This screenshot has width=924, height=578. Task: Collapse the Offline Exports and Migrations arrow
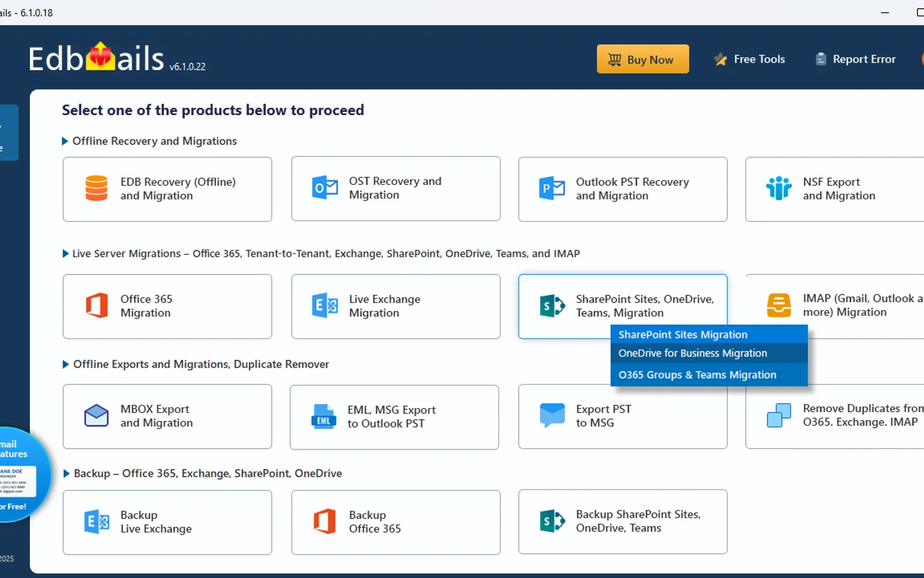(x=66, y=364)
